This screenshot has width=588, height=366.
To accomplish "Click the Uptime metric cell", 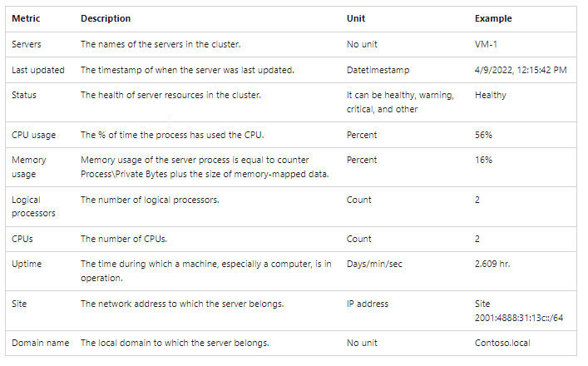I will point(27,264).
